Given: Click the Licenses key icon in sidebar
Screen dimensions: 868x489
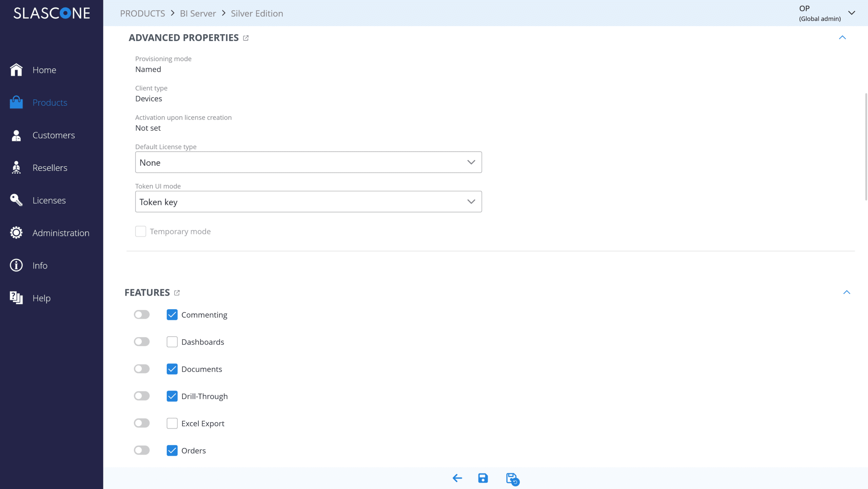Looking at the screenshot, I should [16, 200].
